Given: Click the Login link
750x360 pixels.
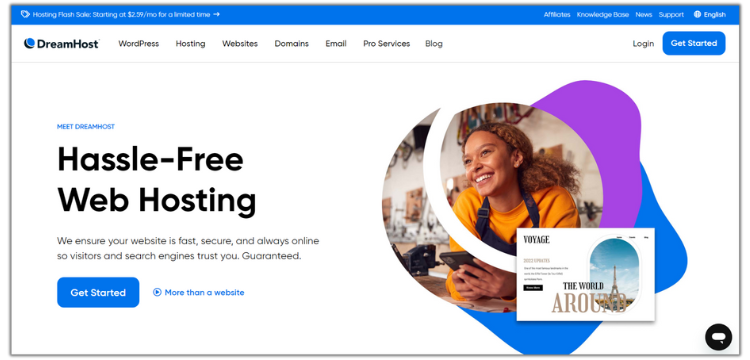Looking at the screenshot, I should tap(643, 44).
